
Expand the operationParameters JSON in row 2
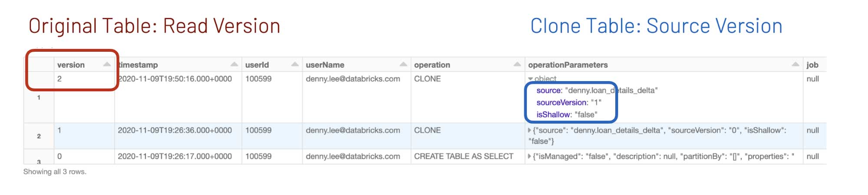click(529, 130)
